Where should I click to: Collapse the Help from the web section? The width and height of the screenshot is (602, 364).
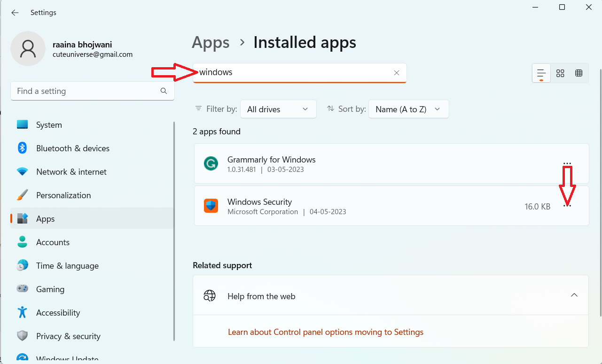click(574, 295)
